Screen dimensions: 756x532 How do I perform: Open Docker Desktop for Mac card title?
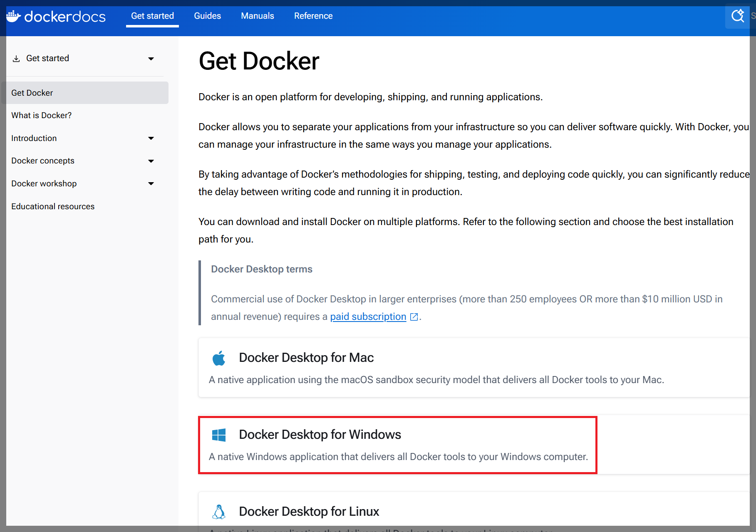coord(306,358)
